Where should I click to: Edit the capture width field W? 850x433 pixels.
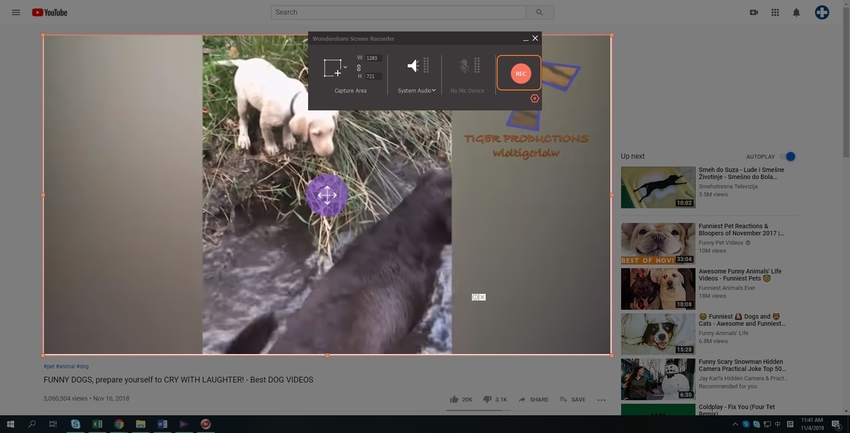(374, 58)
